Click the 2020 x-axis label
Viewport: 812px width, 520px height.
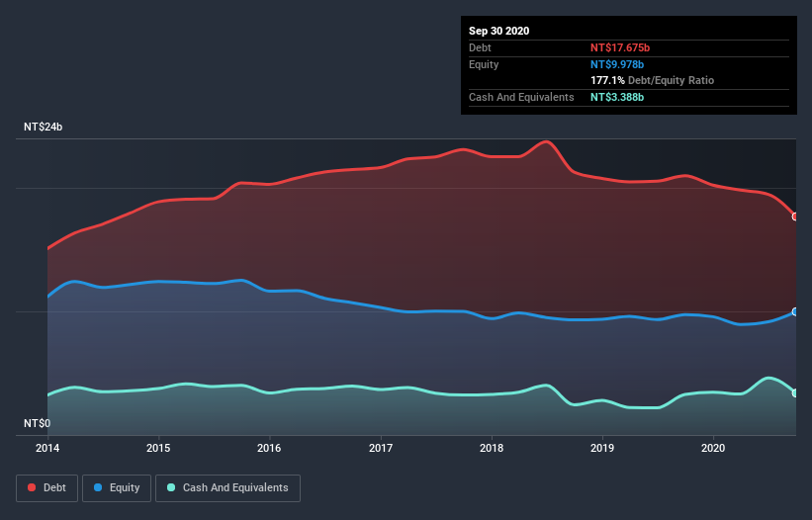(713, 448)
